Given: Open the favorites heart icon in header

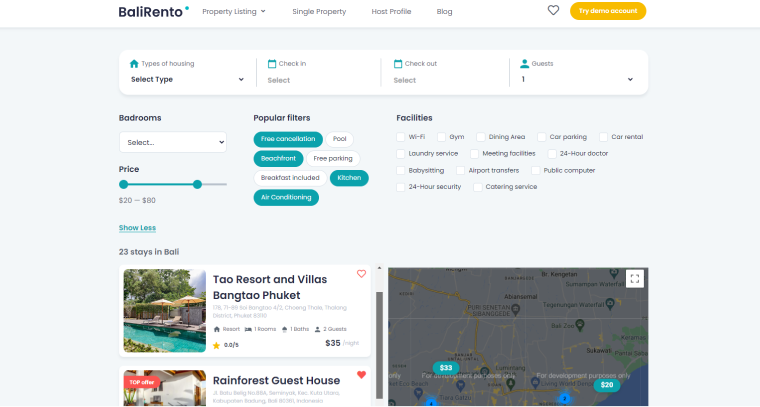Looking at the screenshot, I should [x=553, y=10].
